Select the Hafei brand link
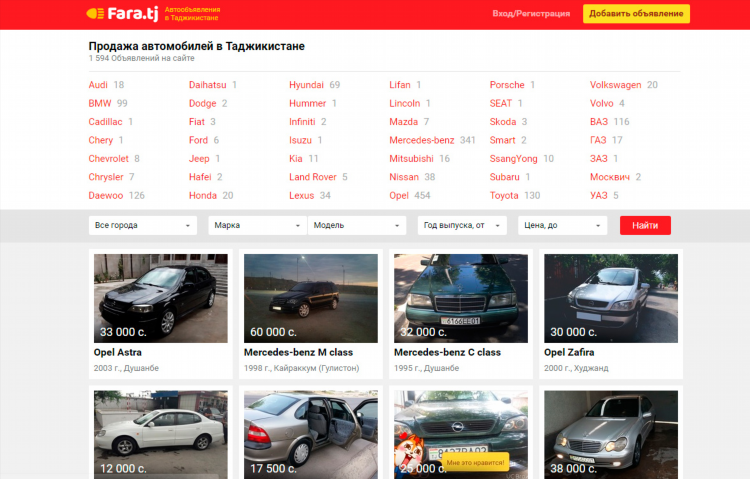The height and width of the screenshot is (479, 750). (200, 177)
